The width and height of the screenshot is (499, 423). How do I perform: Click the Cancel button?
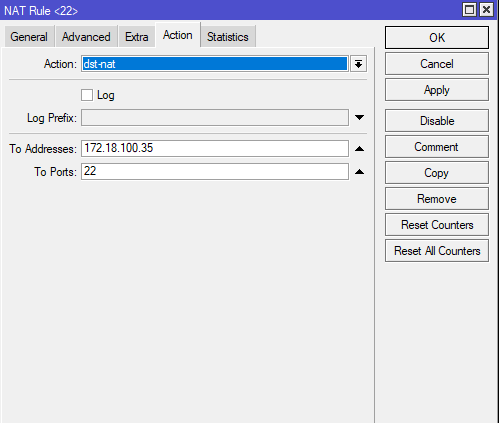(x=437, y=64)
